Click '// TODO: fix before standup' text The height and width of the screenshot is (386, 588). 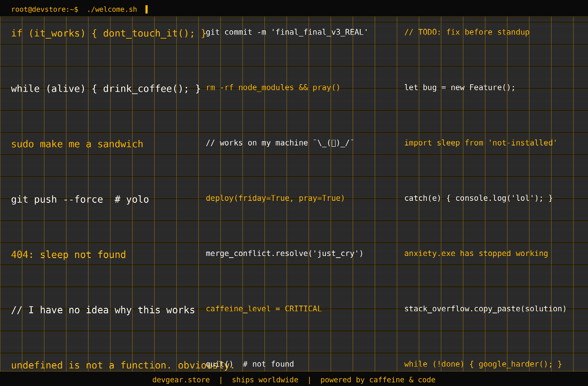[x=467, y=32]
